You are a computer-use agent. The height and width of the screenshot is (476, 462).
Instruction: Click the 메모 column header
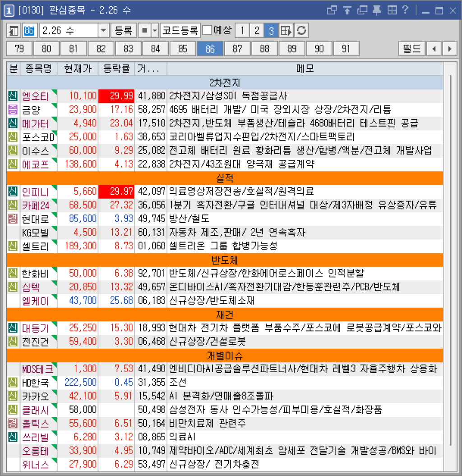click(305, 69)
